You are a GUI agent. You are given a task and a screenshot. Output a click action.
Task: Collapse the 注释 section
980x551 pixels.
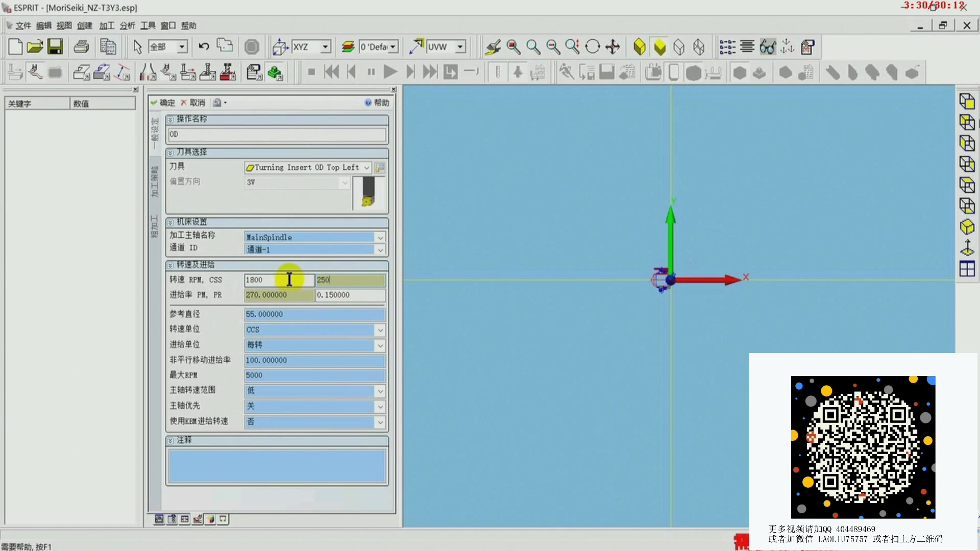pos(170,440)
